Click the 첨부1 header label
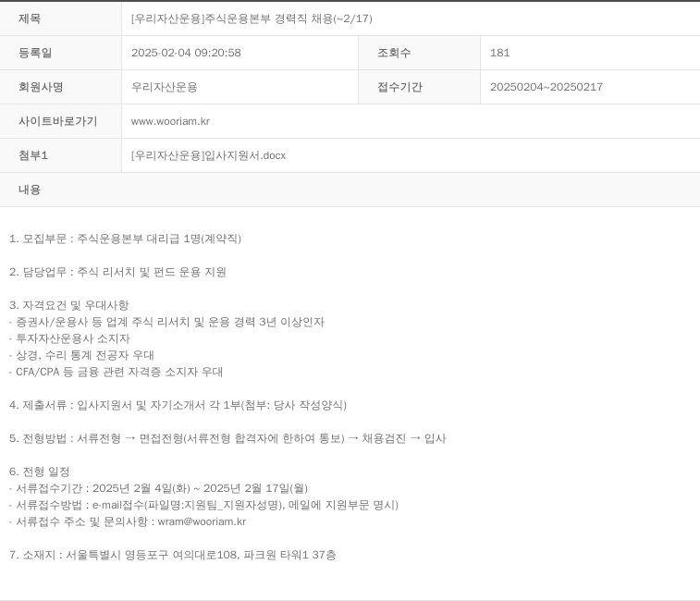The image size is (700, 601). pos(32,155)
